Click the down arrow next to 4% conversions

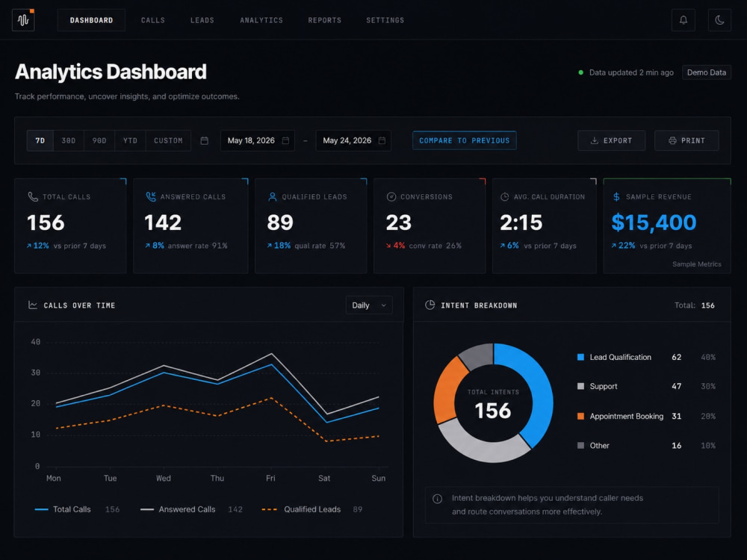point(388,246)
